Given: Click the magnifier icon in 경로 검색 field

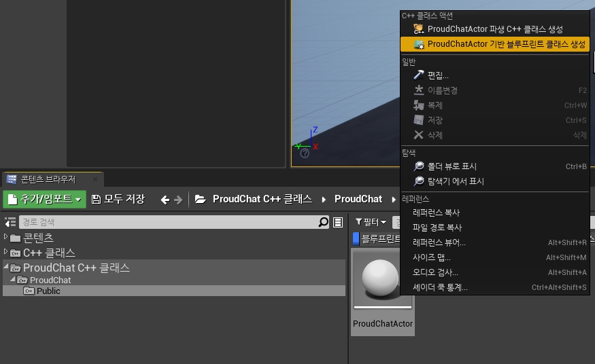Looking at the screenshot, I should pyautogui.click(x=324, y=222).
